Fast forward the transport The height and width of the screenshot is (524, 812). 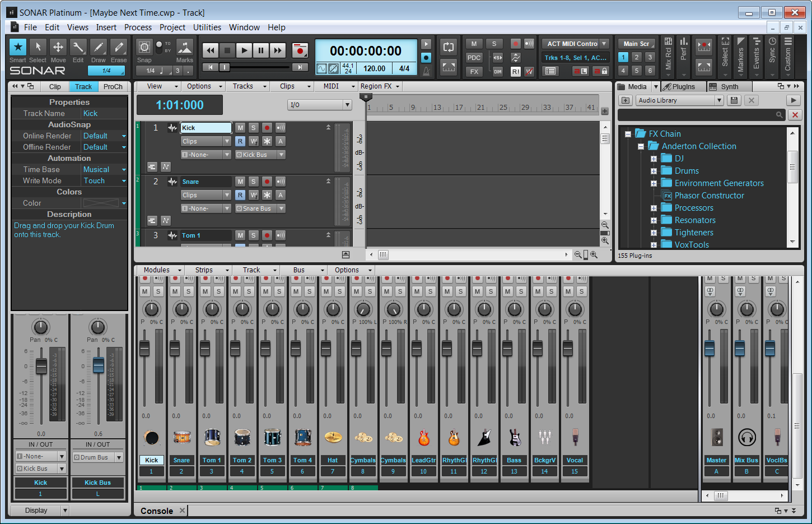[278, 50]
